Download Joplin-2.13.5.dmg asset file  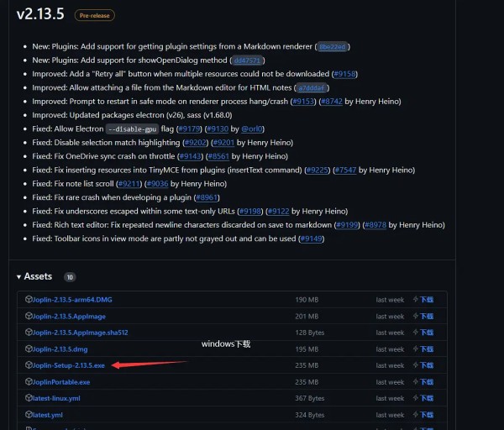[x=60, y=349]
